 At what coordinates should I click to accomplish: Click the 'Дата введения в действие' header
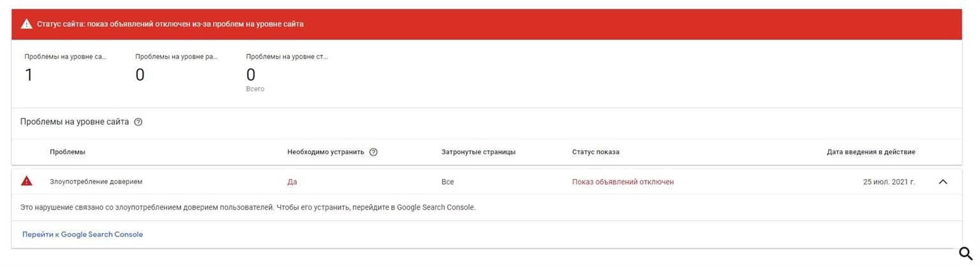(x=871, y=152)
